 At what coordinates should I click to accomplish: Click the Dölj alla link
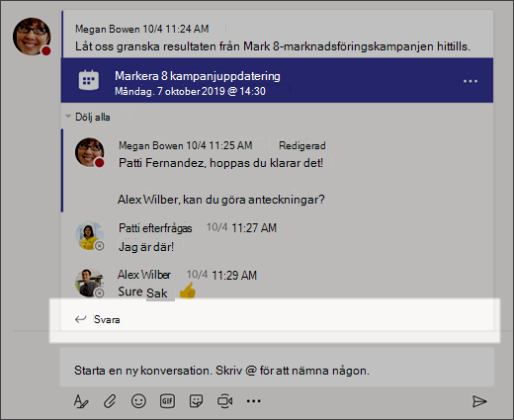pyautogui.click(x=93, y=117)
